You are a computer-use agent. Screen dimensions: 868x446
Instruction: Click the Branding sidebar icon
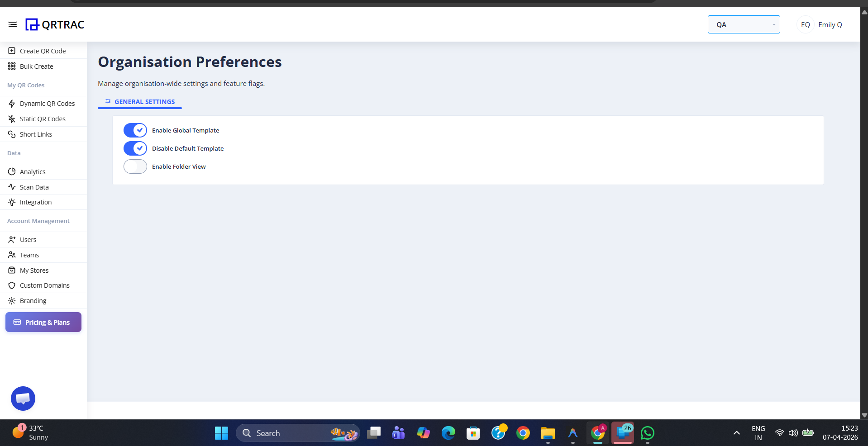[11, 300]
